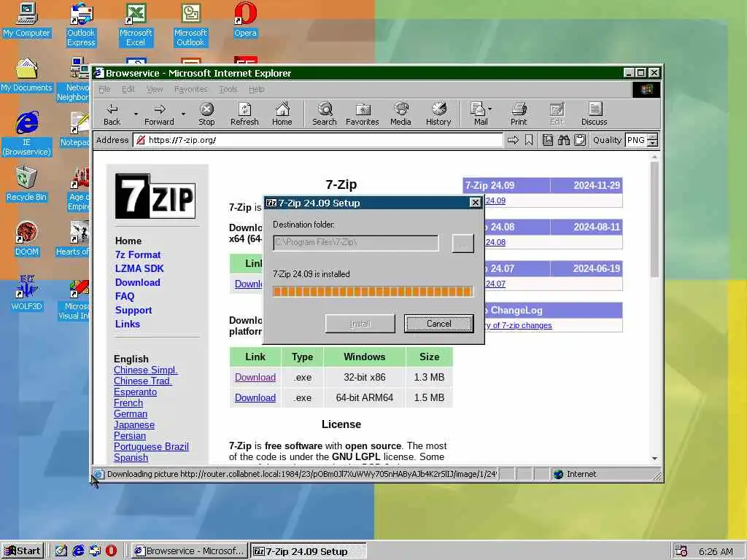Select the My Documents desktop icon
Screen dimensions: 747x560
26,75
